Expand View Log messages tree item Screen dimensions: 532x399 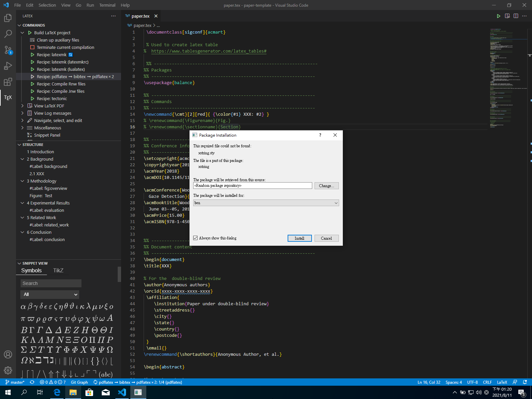pyautogui.click(x=22, y=113)
